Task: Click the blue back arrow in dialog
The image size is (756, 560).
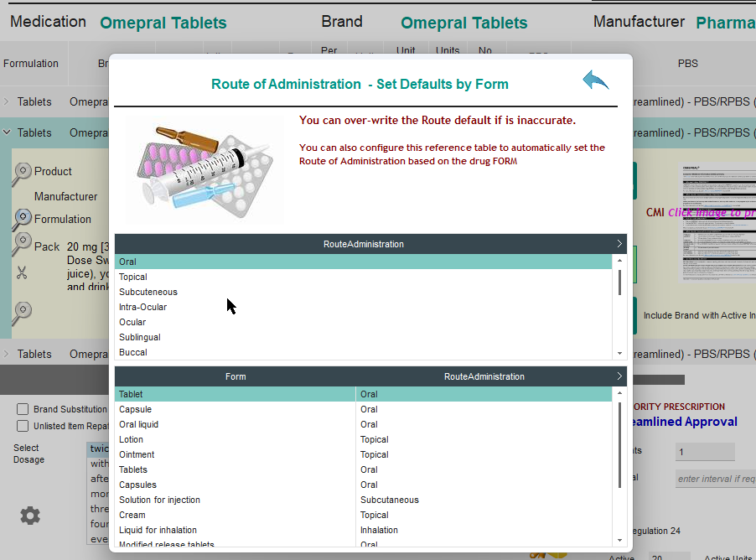Action: (x=595, y=80)
